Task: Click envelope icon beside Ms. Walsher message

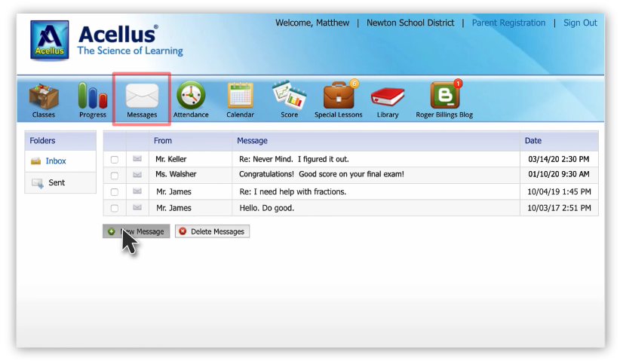Action: click(137, 175)
